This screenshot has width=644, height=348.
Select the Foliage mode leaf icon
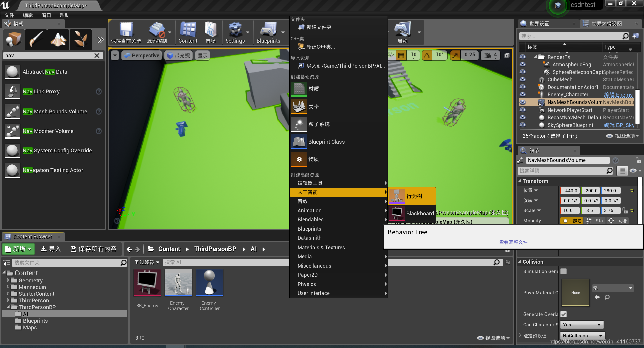[x=80, y=40]
